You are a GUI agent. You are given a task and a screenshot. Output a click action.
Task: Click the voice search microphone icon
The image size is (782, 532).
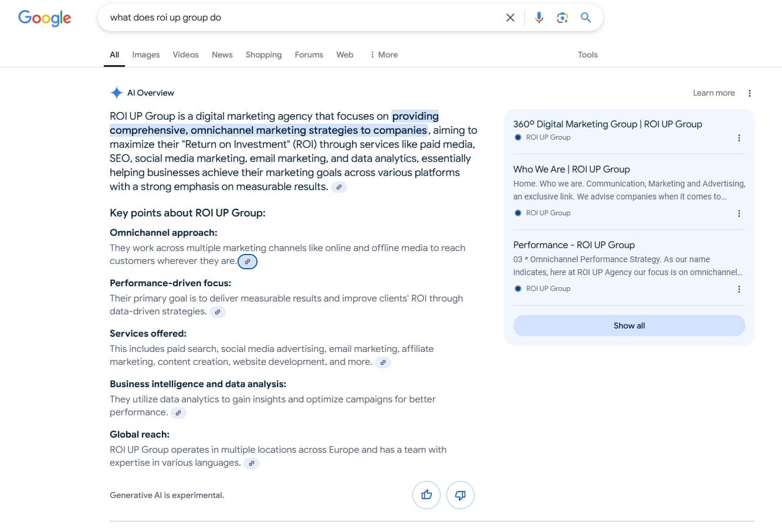pyautogui.click(x=539, y=18)
